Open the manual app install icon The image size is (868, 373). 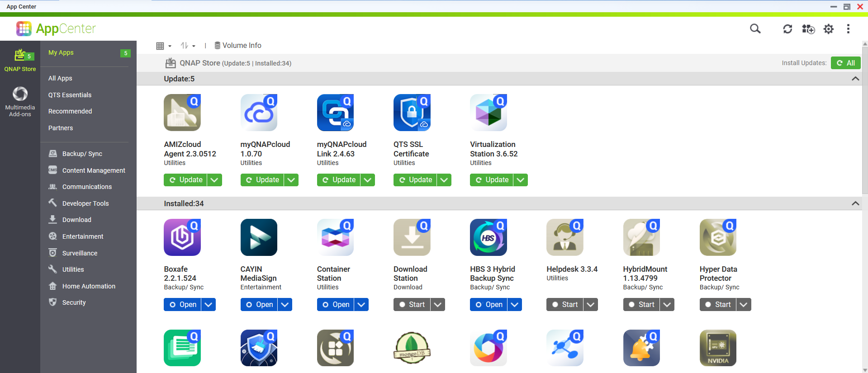click(x=808, y=29)
